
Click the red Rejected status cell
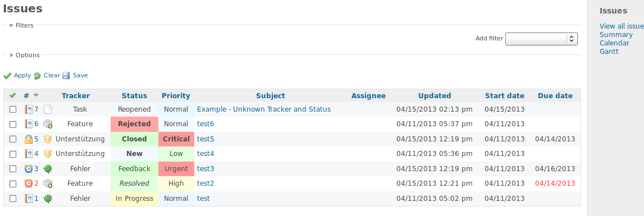pyautogui.click(x=134, y=124)
